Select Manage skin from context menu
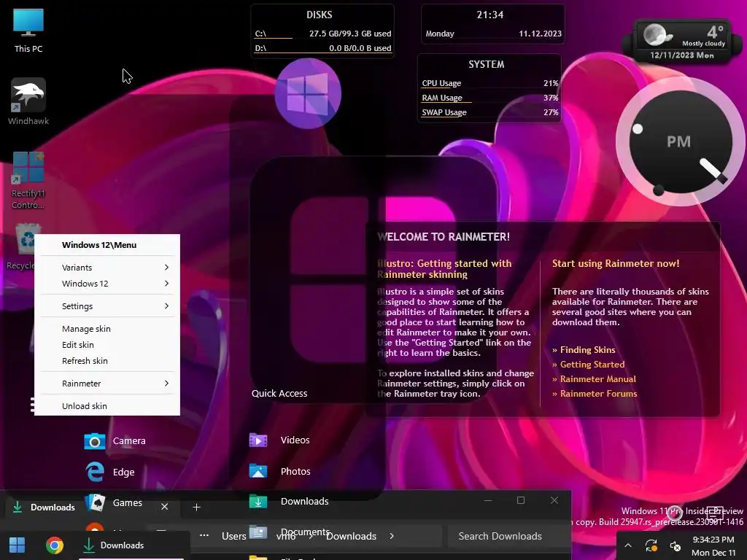747x560 pixels. pyautogui.click(x=107, y=329)
